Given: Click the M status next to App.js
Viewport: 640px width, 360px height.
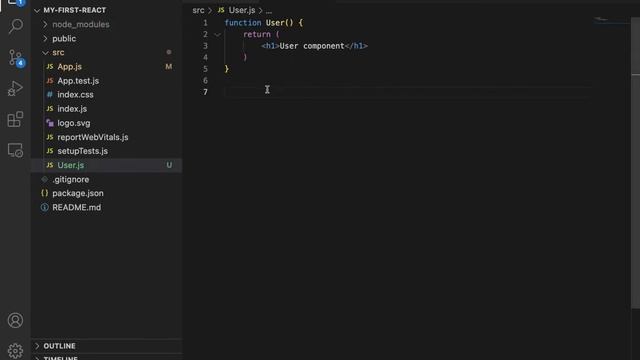Looking at the screenshot, I should 169,67.
